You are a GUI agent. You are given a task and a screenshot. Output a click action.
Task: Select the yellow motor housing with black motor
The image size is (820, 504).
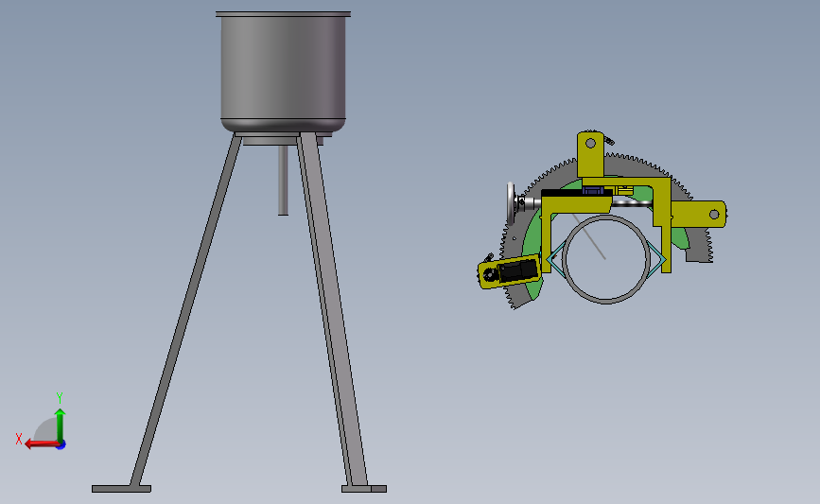click(x=510, y=271)
